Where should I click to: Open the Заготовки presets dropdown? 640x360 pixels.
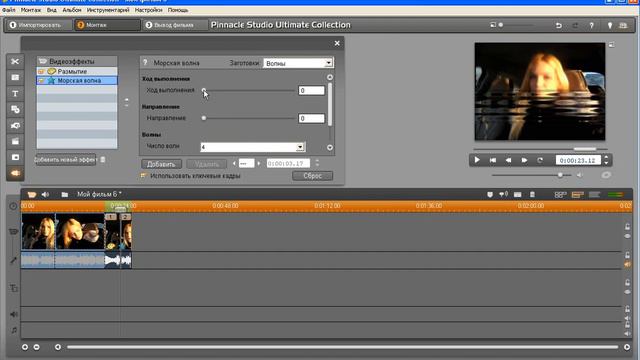click(x=328, y=63)
